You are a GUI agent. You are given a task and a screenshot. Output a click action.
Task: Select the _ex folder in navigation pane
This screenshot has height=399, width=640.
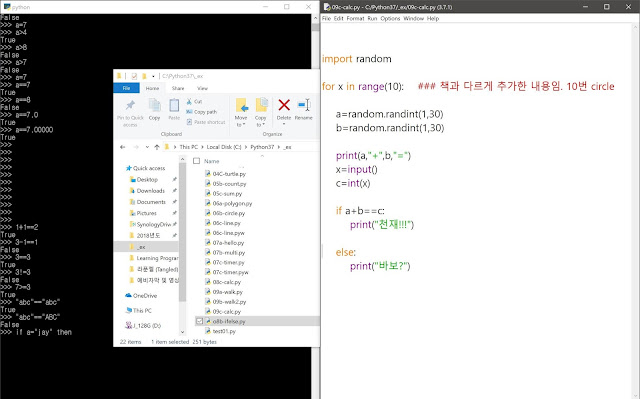point(146,247)
